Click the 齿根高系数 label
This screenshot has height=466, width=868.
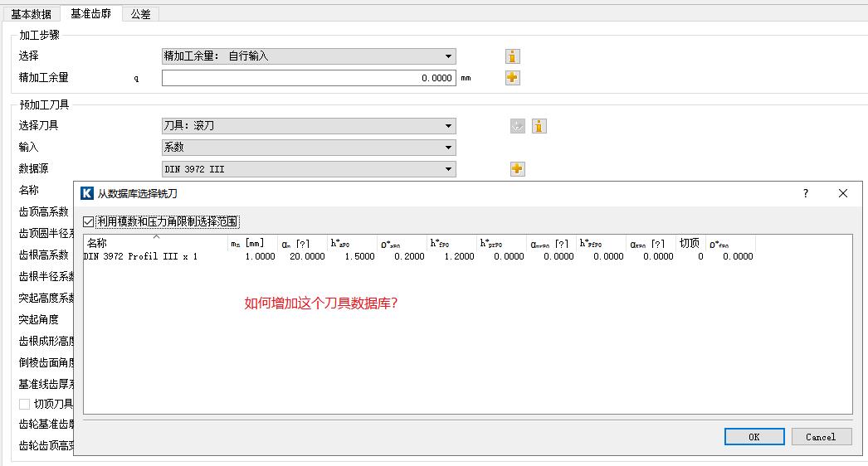44,255
